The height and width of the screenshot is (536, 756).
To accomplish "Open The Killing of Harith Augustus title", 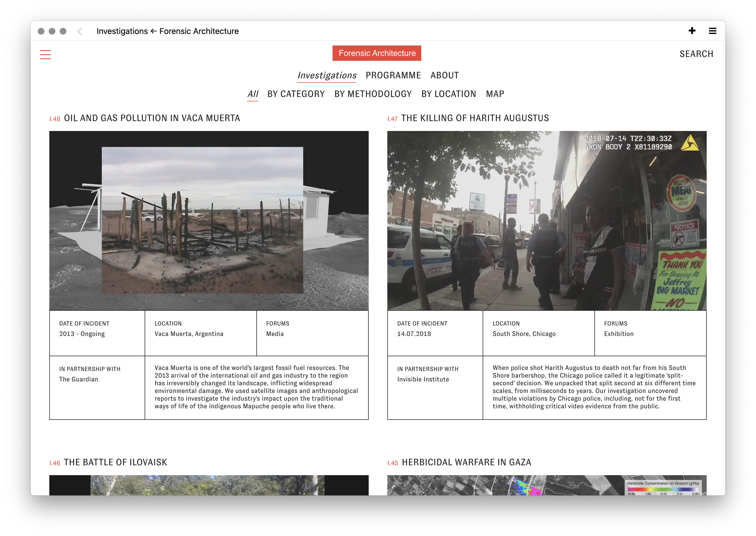I will (475, 118).
